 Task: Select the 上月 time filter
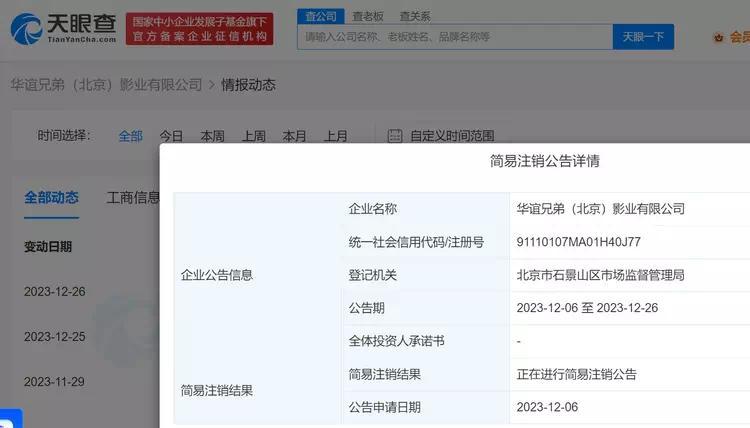point(335,136)
